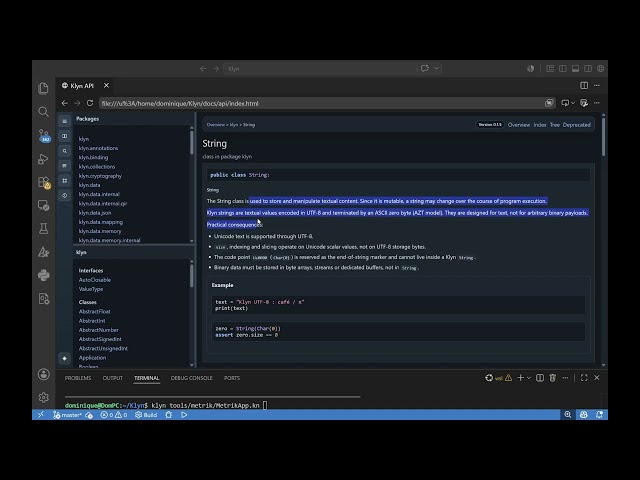Click the Klyn command center search box
The image size is (640, 480).
(x=320, y=69)
